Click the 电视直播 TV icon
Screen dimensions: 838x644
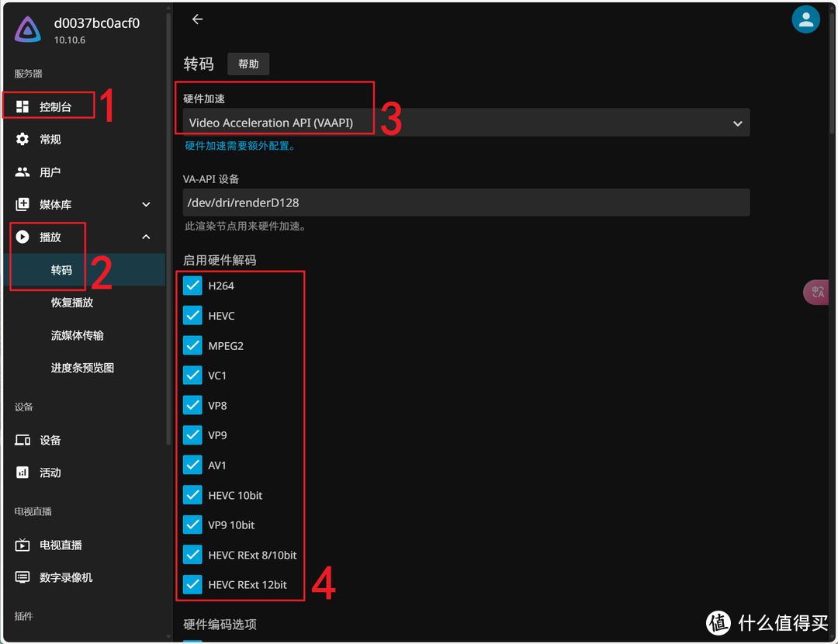click(23, 545)
